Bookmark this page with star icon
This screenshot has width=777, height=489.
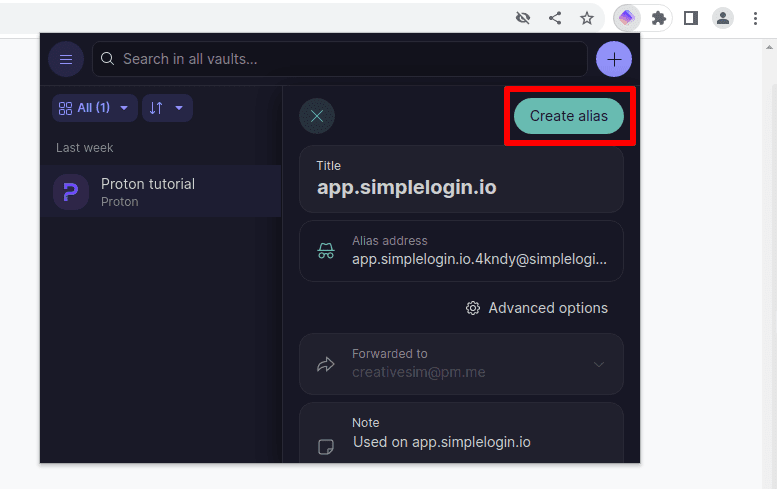[x=587, y=18]
